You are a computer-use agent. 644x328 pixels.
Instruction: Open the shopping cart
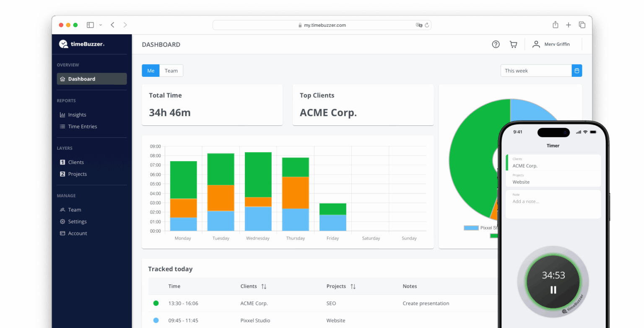pyautogui.click(x=513, y=44)
